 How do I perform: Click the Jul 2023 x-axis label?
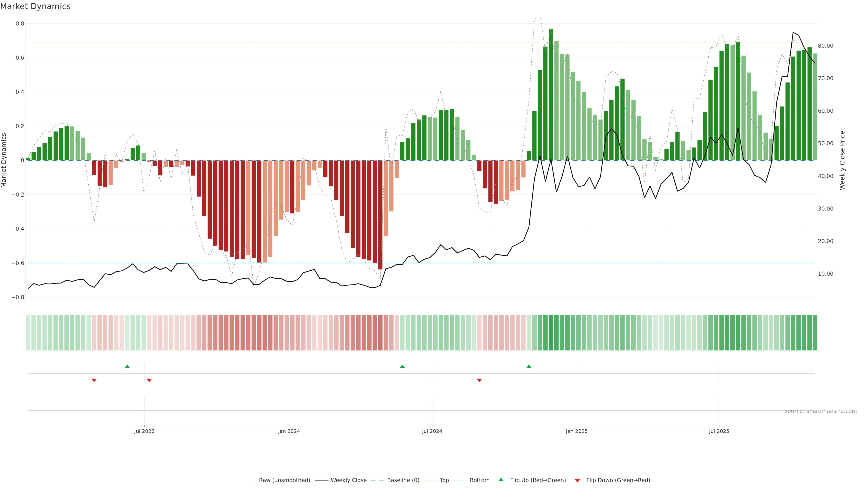point(144,431)
